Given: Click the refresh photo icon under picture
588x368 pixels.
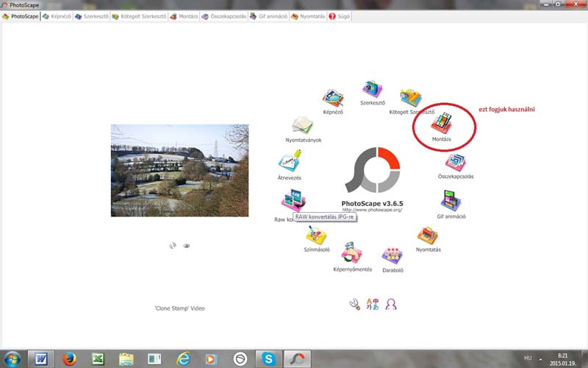Looking at the screenshot, I should tap(173, 246).
